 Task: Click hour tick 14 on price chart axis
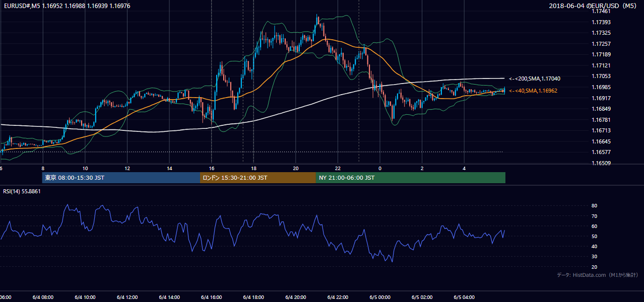coord(169,169)
